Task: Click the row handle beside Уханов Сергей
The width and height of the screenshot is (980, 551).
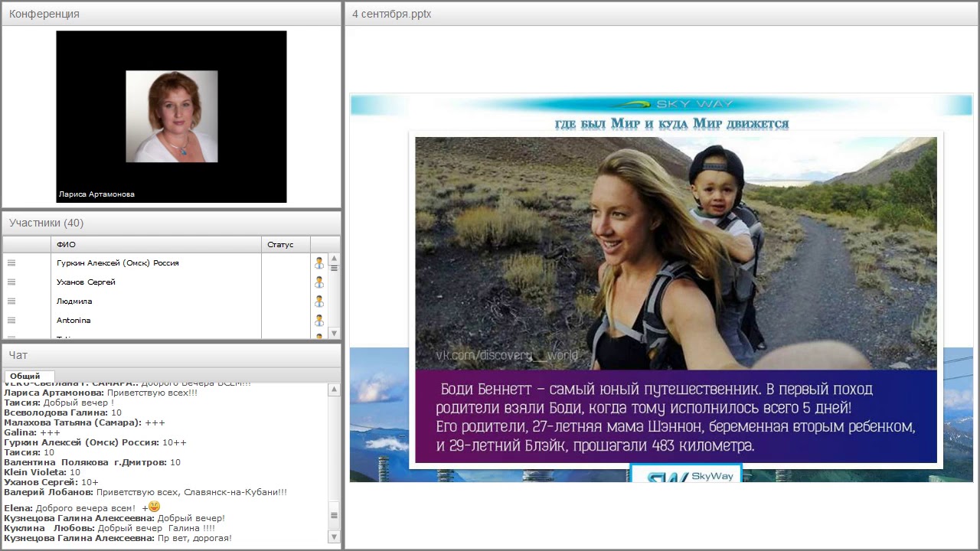Action: pos(11,282)
